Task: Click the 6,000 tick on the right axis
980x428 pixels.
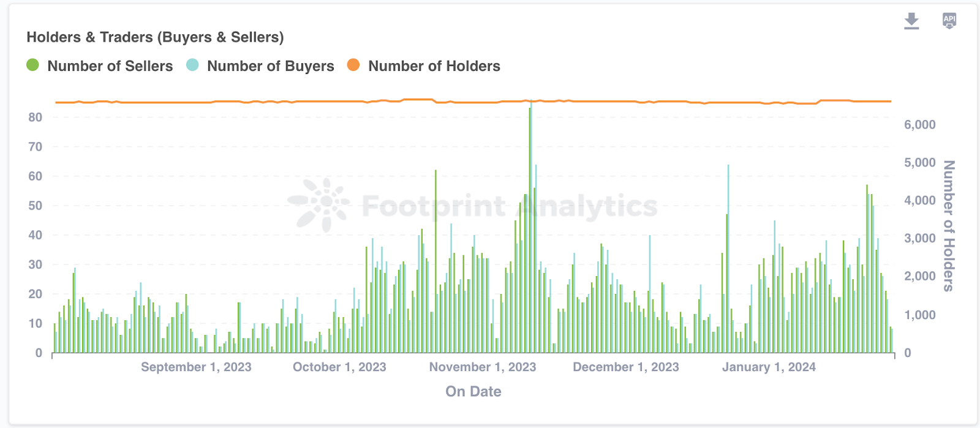Action: tap(919, 125)
